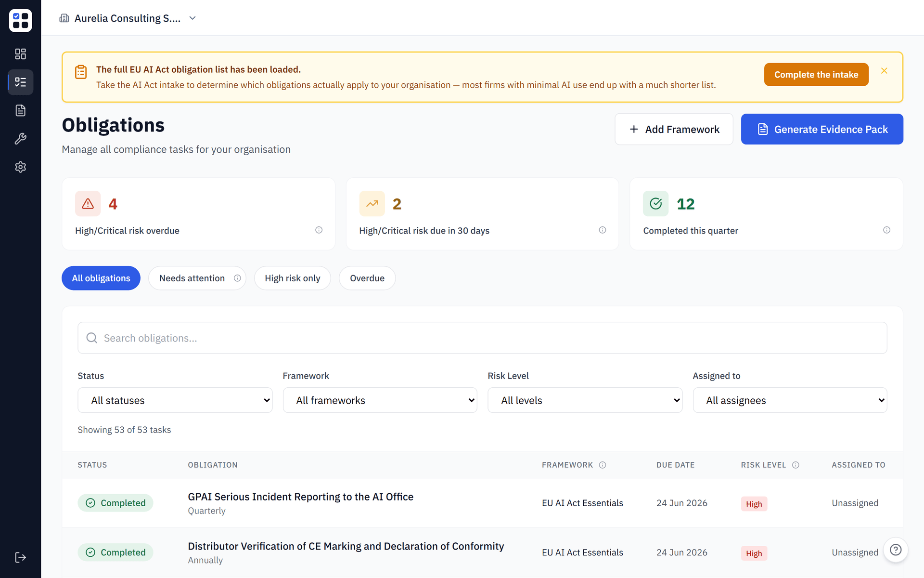
Task: Click Unassigned in Distributor Verification row
Action: click(x=855, y=552)
